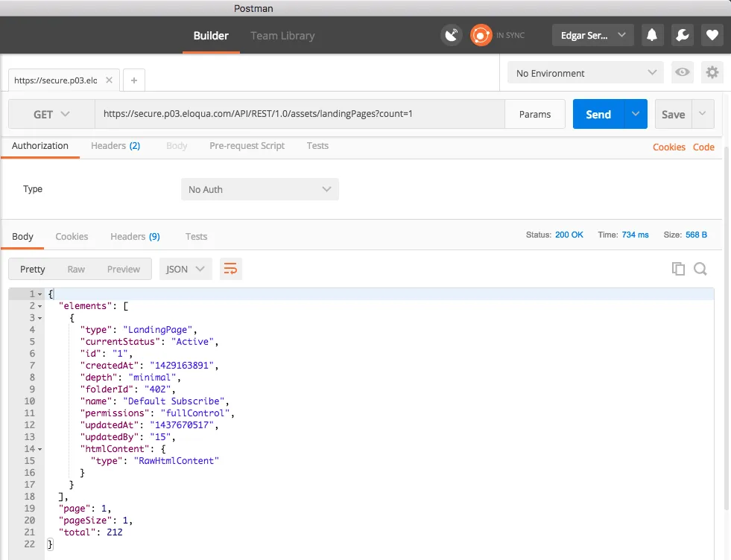Image resolution: width=731 pixels, height=560 pixels.
Task: Switch to the Team Library tab
Action: 282,36
